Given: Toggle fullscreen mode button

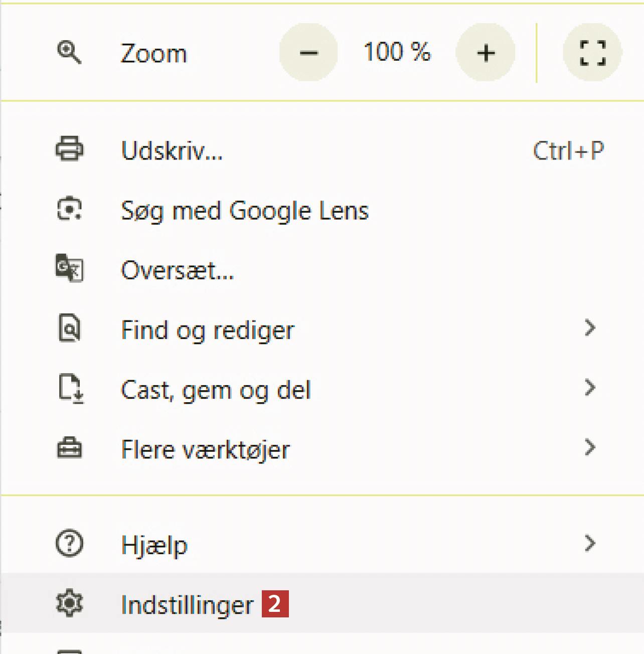Looking at the screenshot, I should [x=592, y=52].
